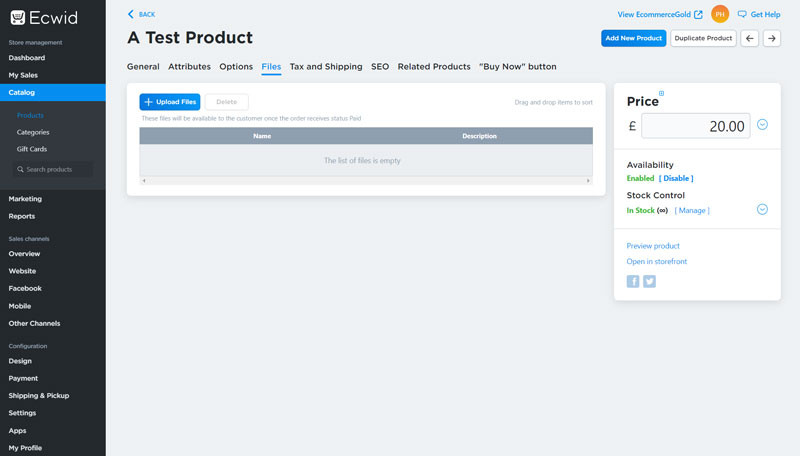Open Settings in sidebar
This screenshot has height=456, width=800.
click(x=22, y=413)
